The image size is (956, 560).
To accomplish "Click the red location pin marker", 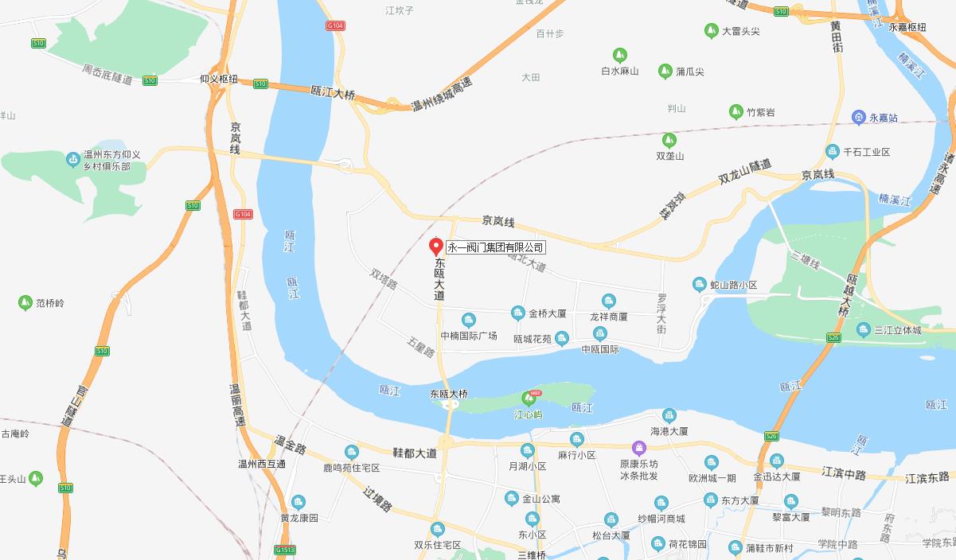I will 436,247.
